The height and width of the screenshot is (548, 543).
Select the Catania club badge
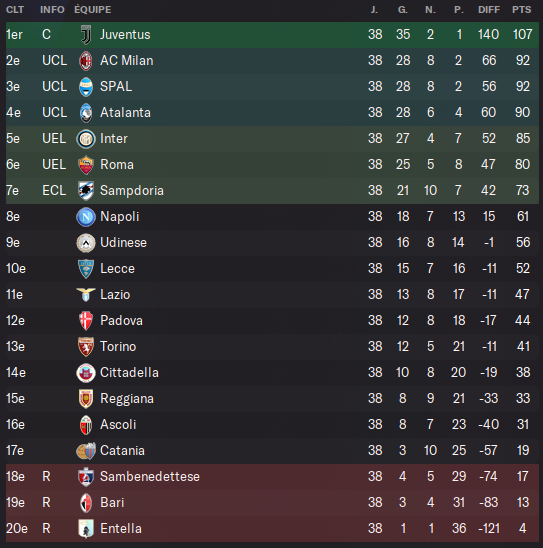(86, 451)
